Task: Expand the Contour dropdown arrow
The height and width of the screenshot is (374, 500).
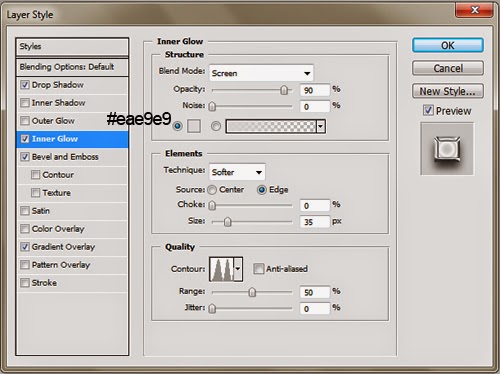Action: tap(238, 269)
